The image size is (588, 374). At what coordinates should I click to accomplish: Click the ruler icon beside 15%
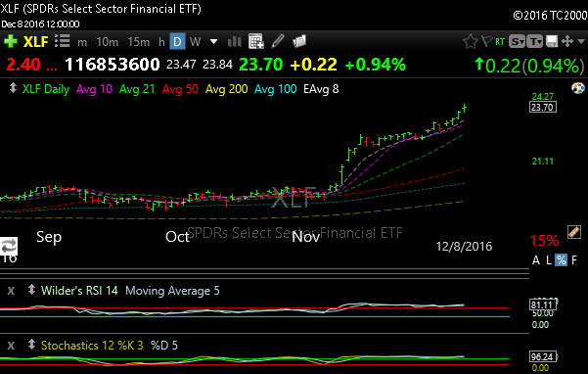coord(574,232)
